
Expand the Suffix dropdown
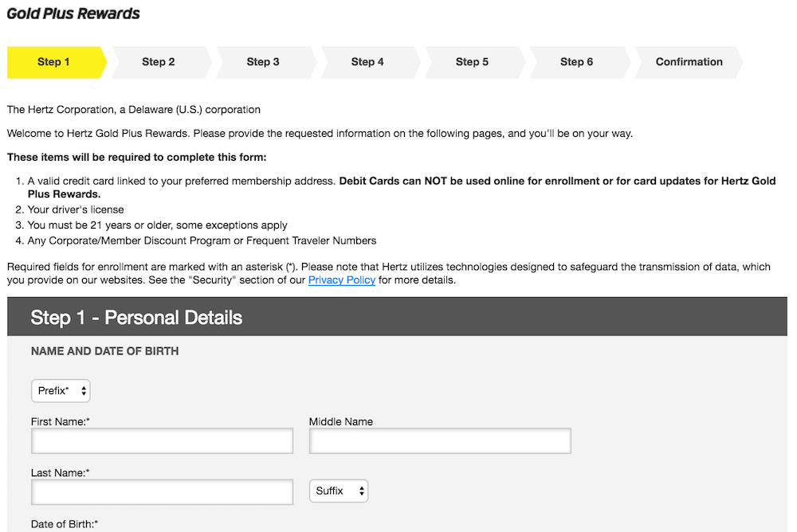(339, 491)
